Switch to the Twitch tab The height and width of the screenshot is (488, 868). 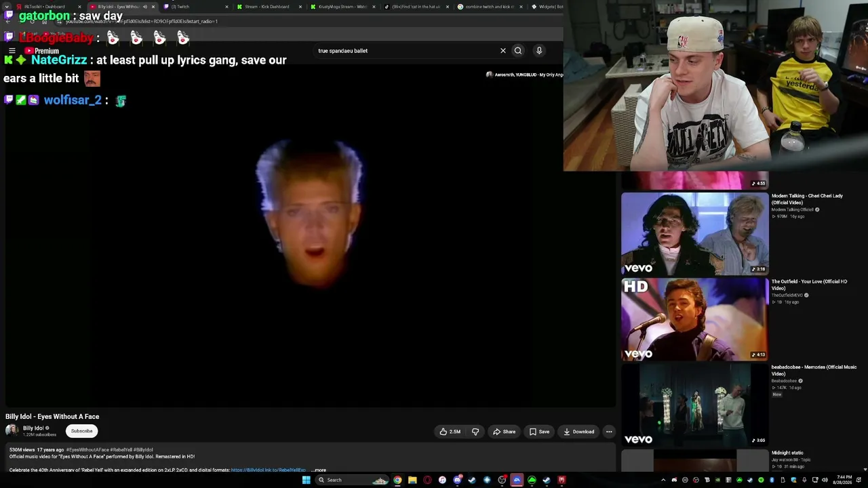pyautogui.click(x=193, y=7)
